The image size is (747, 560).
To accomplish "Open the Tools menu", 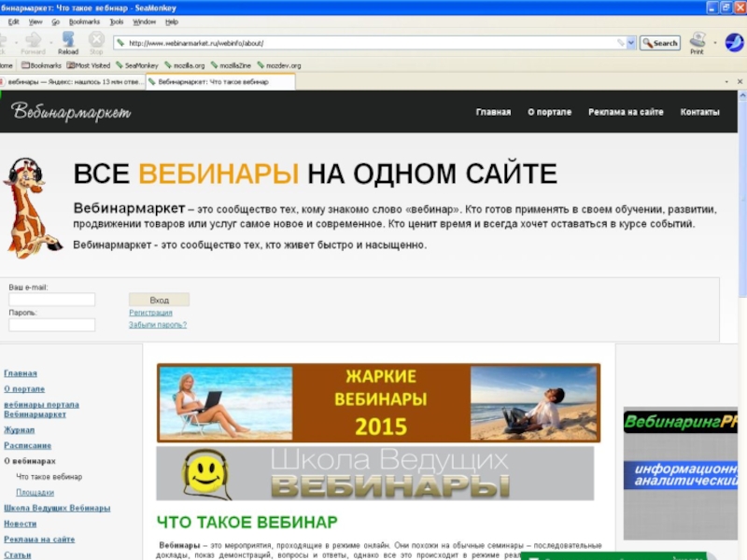I will pos(116,21).
